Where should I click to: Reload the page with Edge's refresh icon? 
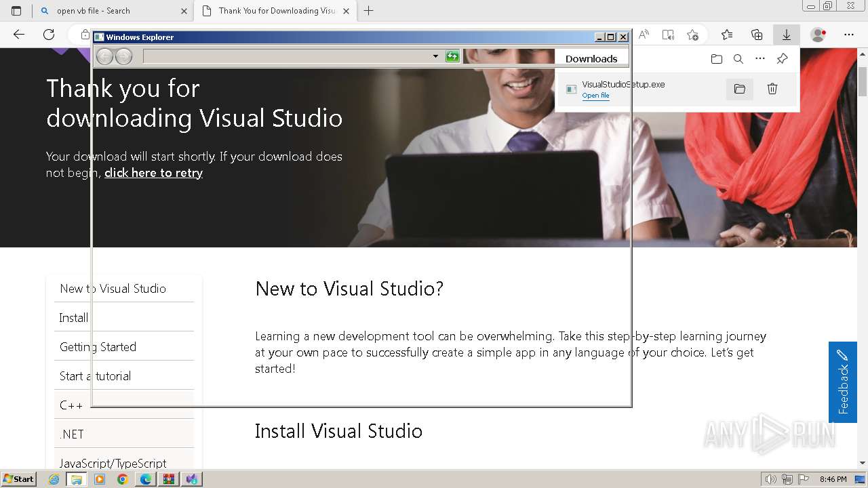49,35
